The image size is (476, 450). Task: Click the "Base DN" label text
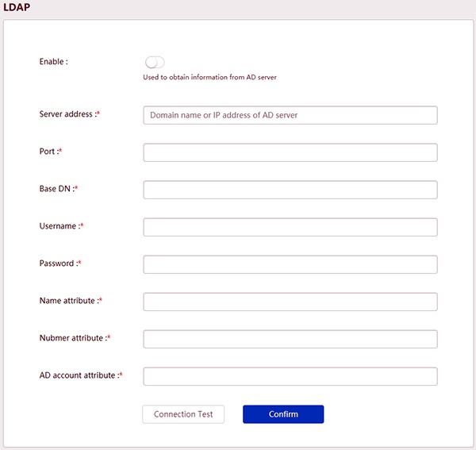[56, 189]
